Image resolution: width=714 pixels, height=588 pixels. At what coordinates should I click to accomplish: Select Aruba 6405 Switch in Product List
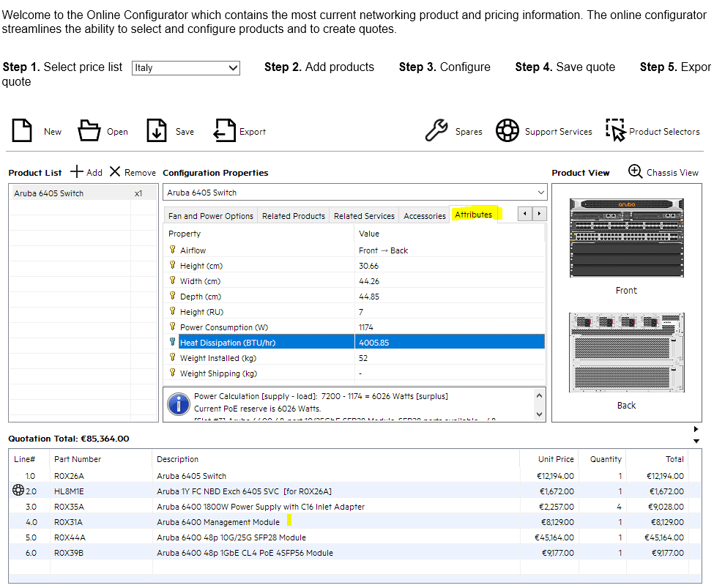pos(83,193)
